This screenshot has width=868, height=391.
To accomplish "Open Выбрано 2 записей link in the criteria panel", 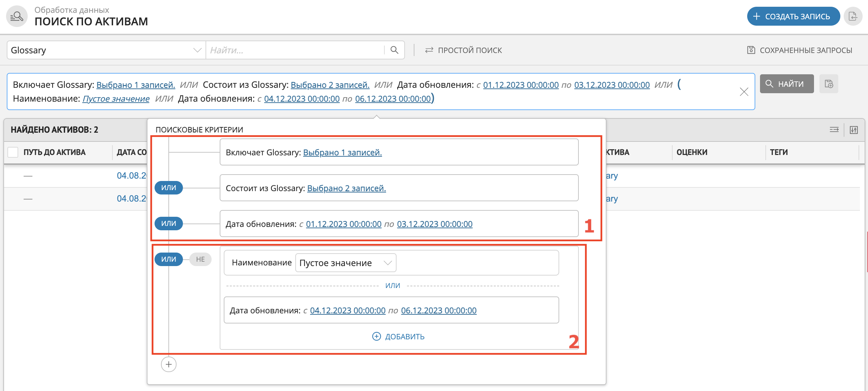I will pyautogui.click(x=347, y=188).
